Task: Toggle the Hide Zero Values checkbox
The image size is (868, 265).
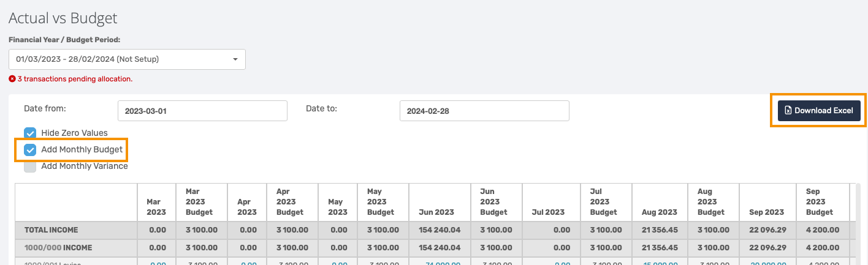Action: point(30,133)
